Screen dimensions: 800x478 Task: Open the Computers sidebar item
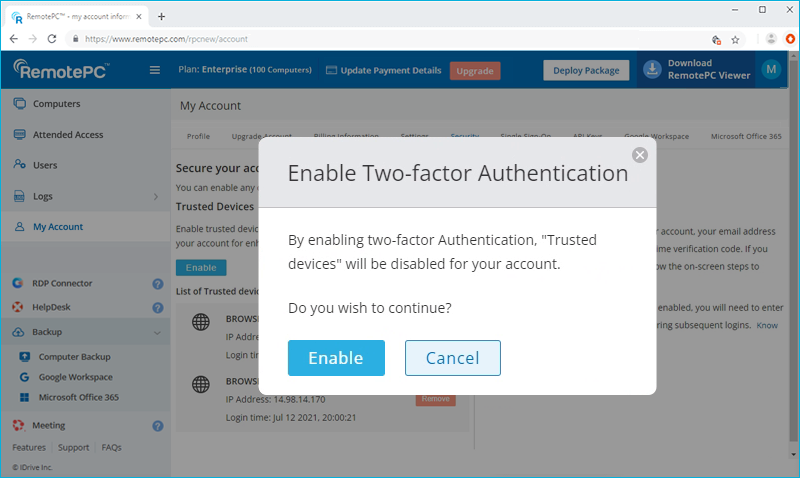click(56, 104)
